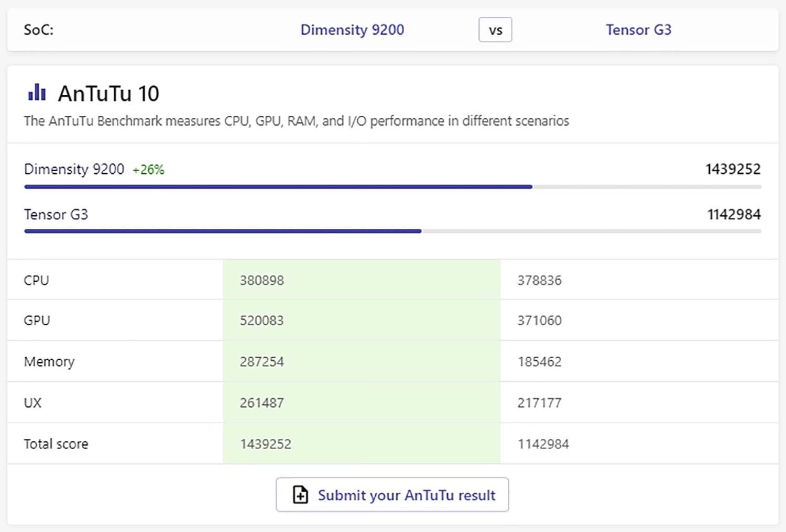The image size is (786, 532).
Task: Click the SoC: label
Action: [38, 30]
